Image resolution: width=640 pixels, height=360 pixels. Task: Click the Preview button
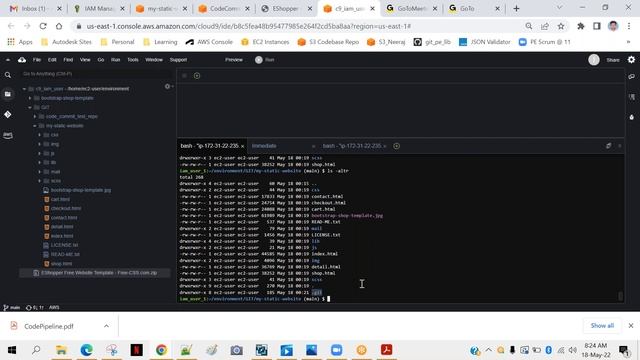coord(234,60)
